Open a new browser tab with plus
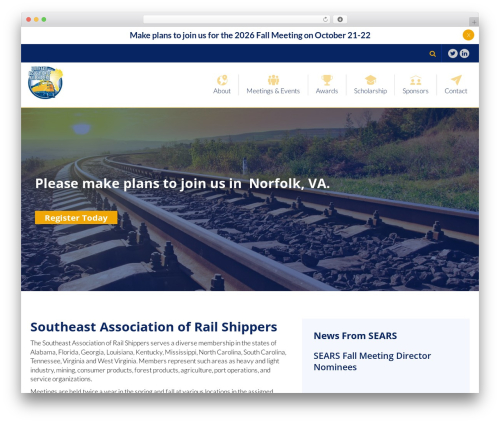Screen dimensions: 500x423 474,22
